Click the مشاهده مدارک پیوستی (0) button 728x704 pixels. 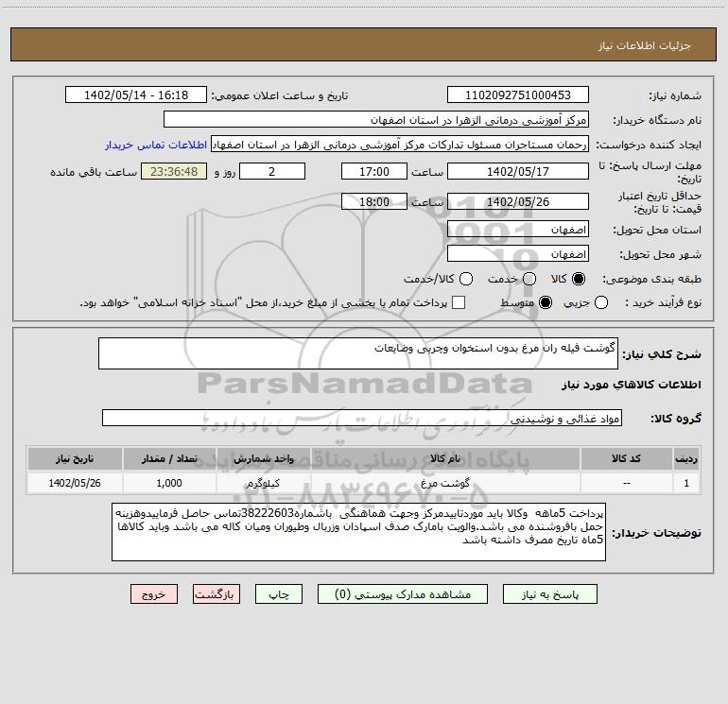click(x=403, y=594)
